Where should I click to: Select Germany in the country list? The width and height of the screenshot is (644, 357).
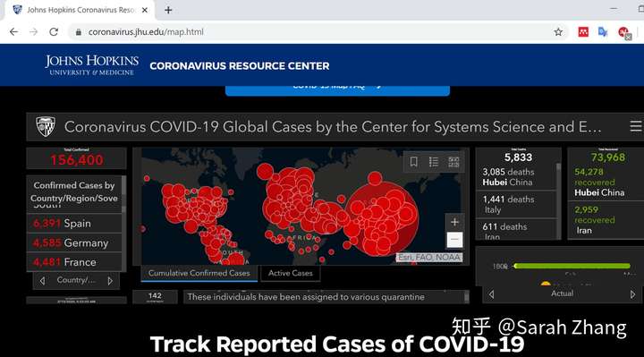[x=74, y=242]
